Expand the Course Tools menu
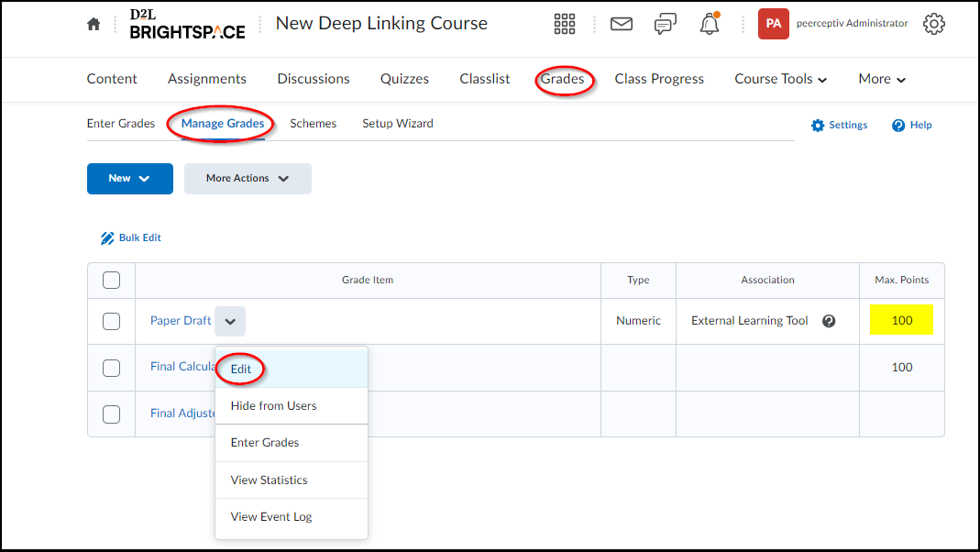Screen dimensions: 980x552 click(780, 79)
